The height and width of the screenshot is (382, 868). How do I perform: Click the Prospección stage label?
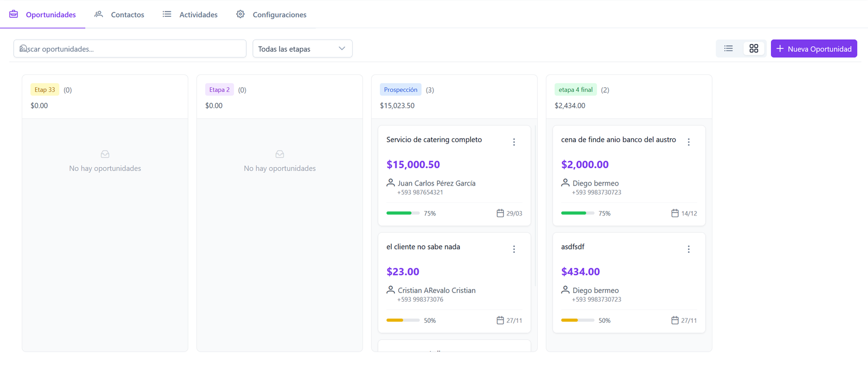click(x=400, y=90)
